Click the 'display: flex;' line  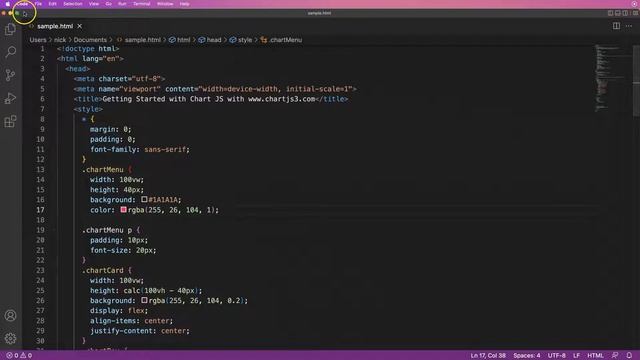pyautogui.click(x=119, y=311)
